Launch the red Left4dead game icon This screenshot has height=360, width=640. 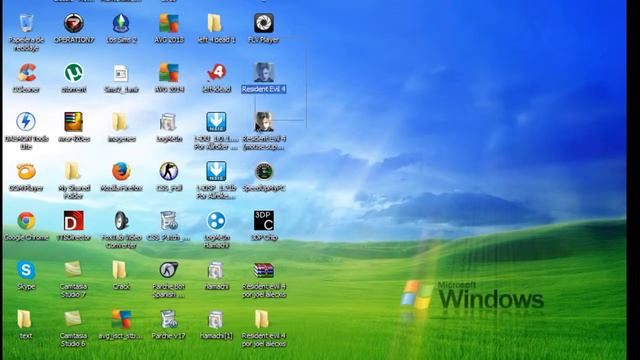(x=216, y=73)
